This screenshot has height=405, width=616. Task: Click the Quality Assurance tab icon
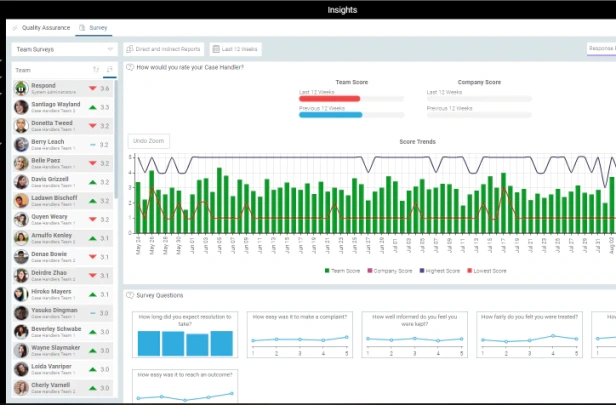click(15, 27)
